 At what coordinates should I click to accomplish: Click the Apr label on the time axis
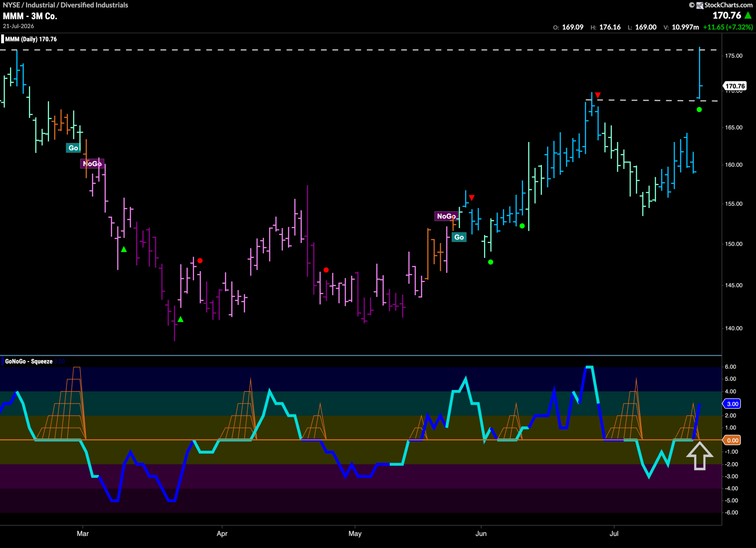pyautogui.click(x=222, y=533)
